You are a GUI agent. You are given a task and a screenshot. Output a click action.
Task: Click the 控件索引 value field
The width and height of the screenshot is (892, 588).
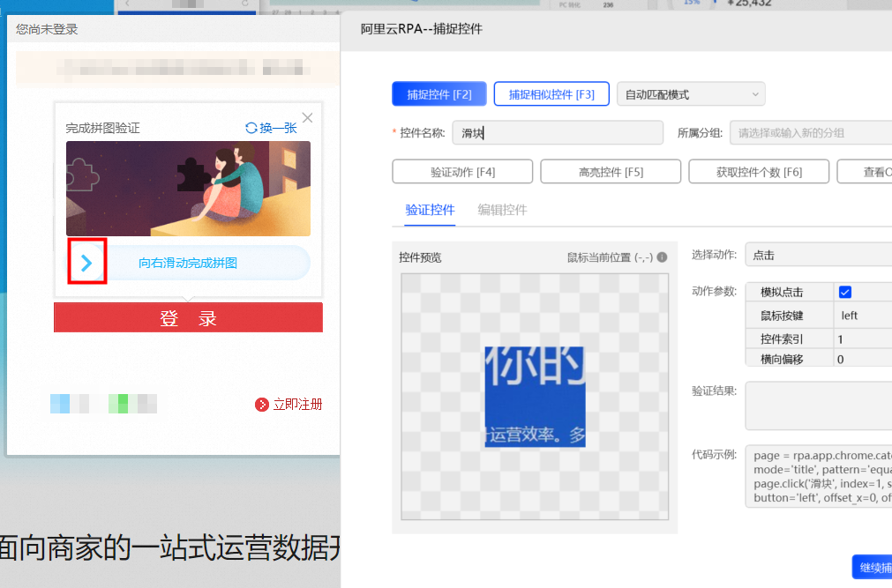click(x=863, y=339)
